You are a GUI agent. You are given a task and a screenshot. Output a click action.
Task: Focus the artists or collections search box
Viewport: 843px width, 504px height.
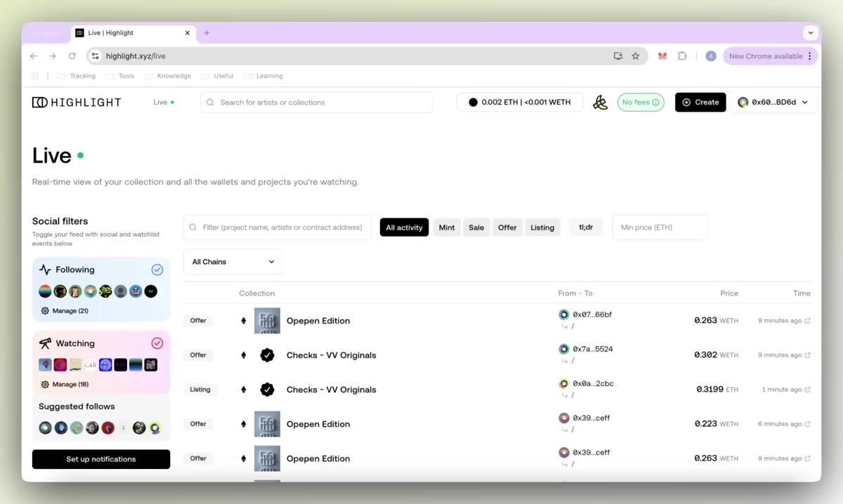coord(317,102)
